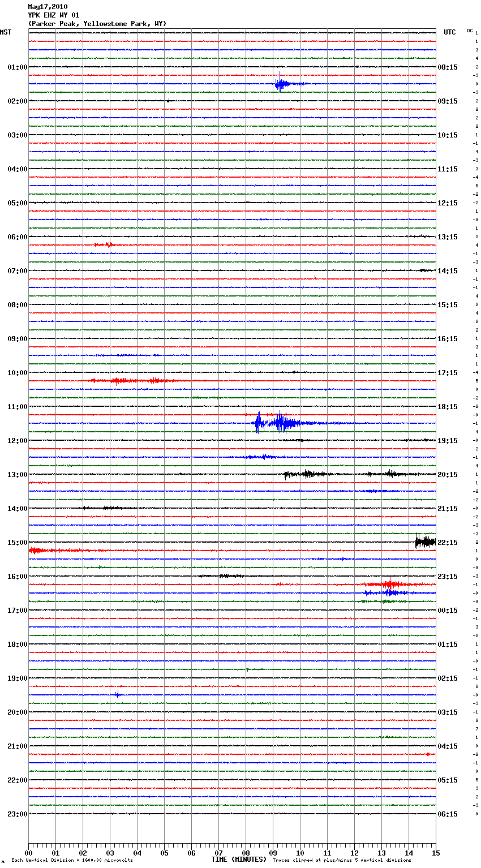Select the station code YPK EHZ WY 01
Screen dimensions: 481x868
54,15
